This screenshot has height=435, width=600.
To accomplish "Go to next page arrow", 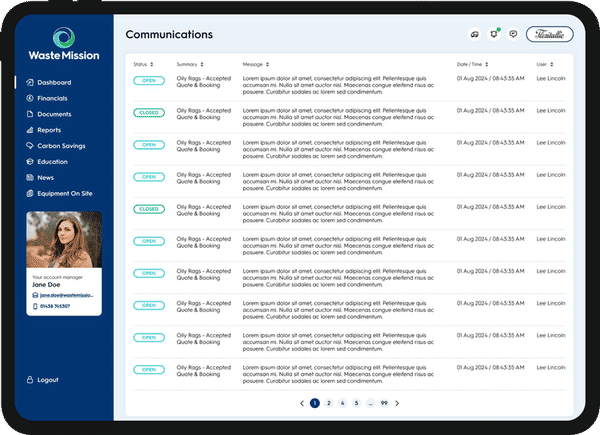I will (x=397, y=403).
